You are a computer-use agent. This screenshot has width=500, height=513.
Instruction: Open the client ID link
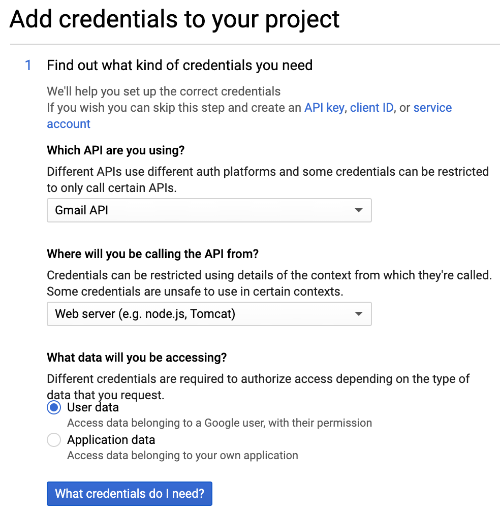tap(372, 108)
